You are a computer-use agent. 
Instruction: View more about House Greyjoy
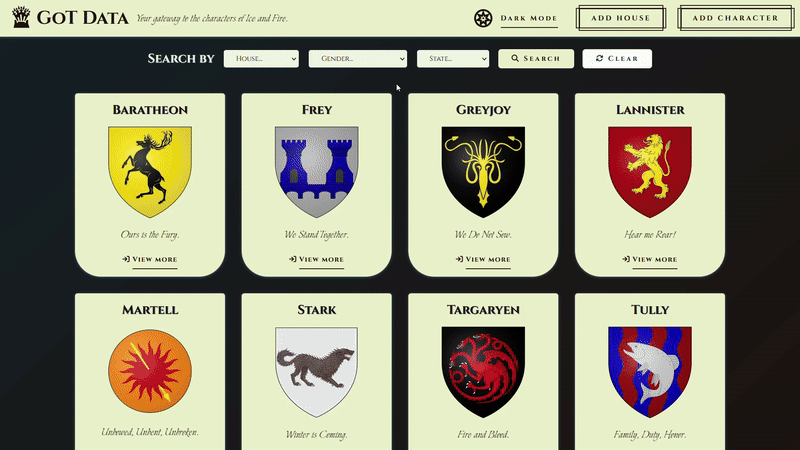483,259
